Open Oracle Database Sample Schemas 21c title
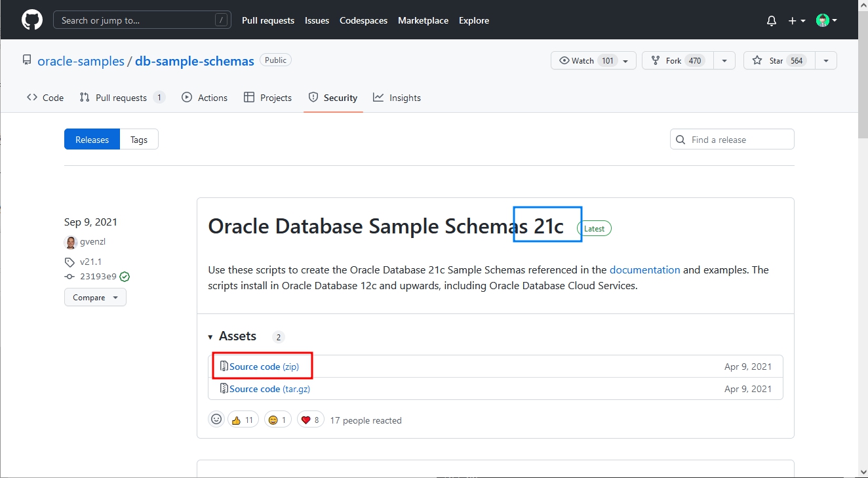 pyautogui.click(x=385, y=226)
